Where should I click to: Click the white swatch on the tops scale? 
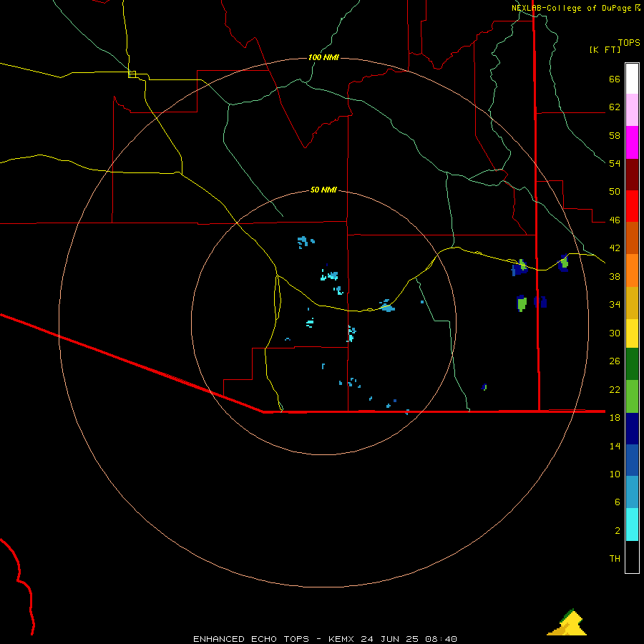[x=632, y=79]
